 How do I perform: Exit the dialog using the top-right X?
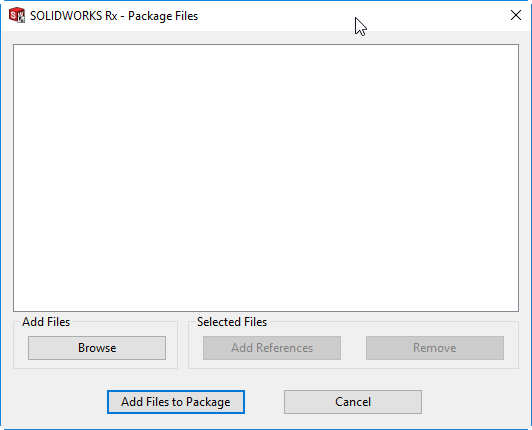click(516, 15)
